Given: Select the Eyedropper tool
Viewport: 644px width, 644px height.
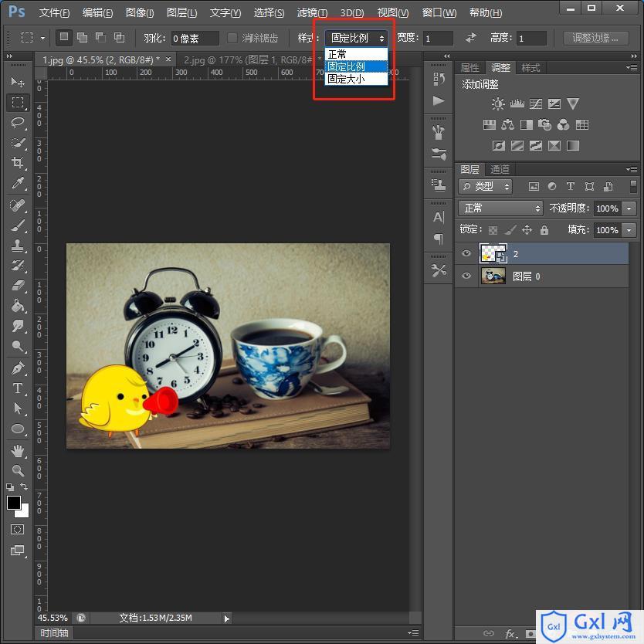Looking at the screenshot, I should 18,183.
